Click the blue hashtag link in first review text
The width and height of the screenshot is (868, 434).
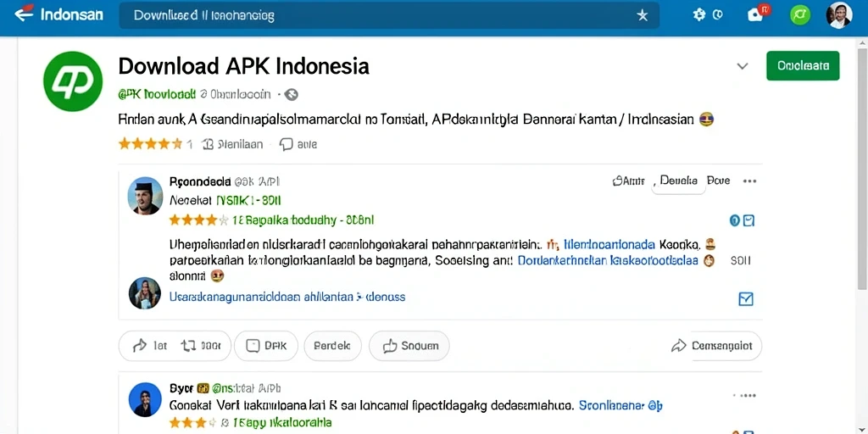pos(609,244)
